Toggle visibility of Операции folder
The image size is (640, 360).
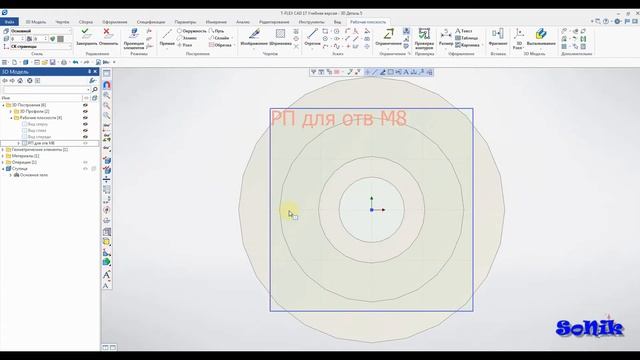pyautogui.click(x=85, y=162)
